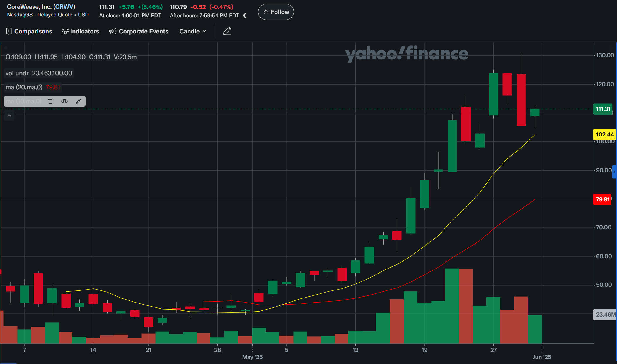Open the Indicators menu
Viewport: 617px width, 364px height.
[80, 31]
